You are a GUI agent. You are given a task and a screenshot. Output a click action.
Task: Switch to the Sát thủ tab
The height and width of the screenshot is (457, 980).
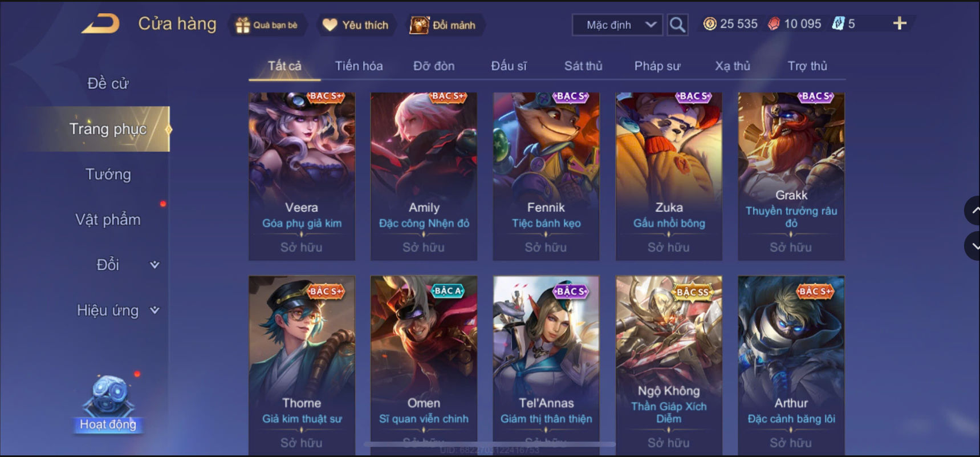(583, 66)
